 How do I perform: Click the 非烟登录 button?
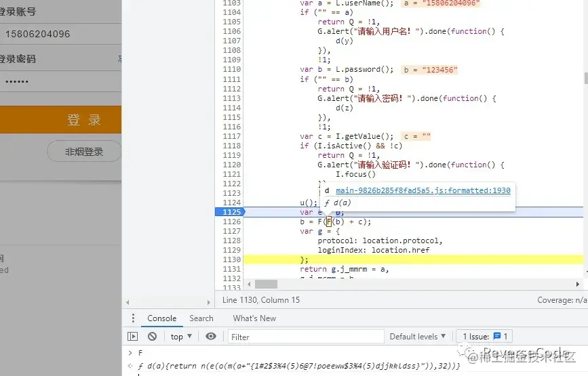pyautogui.click(x=84, y=152)
